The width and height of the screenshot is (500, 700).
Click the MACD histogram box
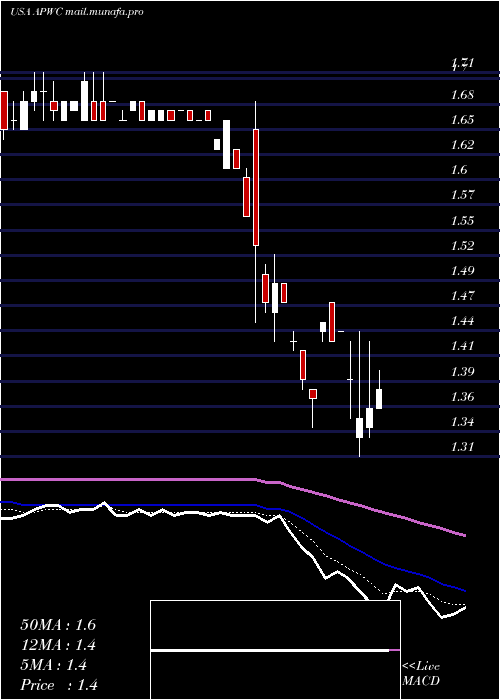point(275,650)
